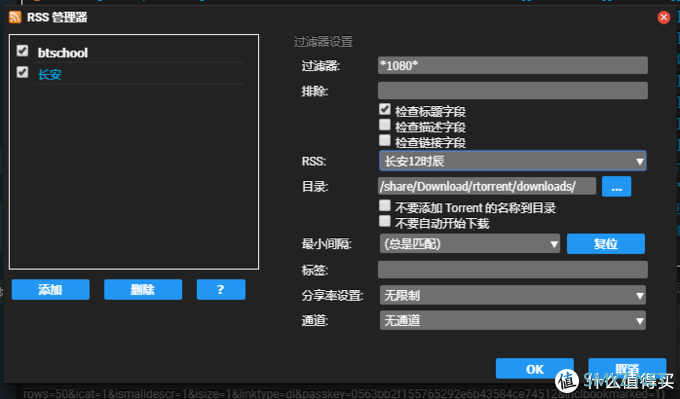Viewport: 680px width, 399px height.
Task: Browse directory with the ... button
Action: point(617,186)
